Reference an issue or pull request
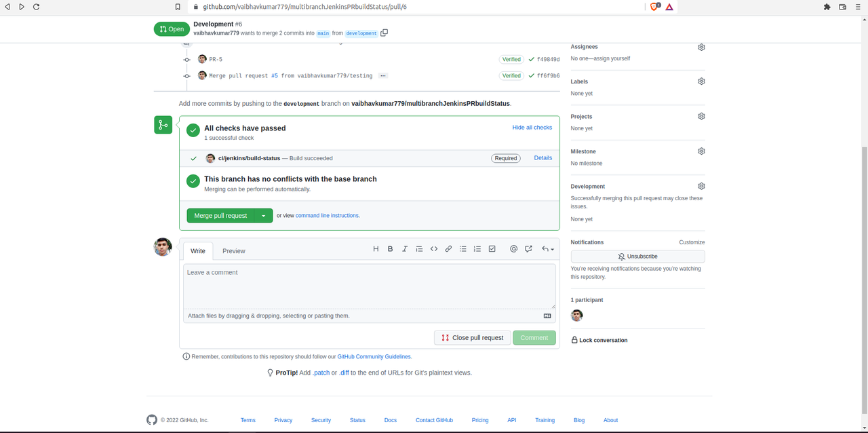Viewport: 868px width, 433px height. pyautogui.click(x=528, y=249)
